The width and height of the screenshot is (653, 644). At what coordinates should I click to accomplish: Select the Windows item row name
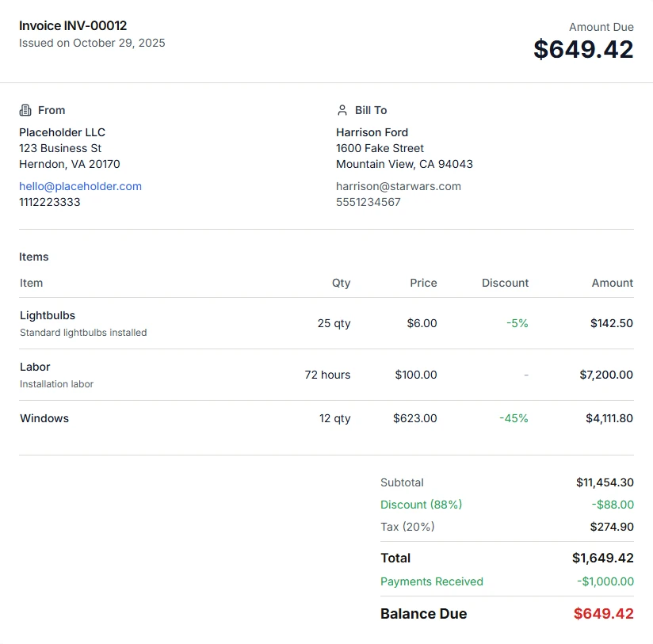[44, 418]
